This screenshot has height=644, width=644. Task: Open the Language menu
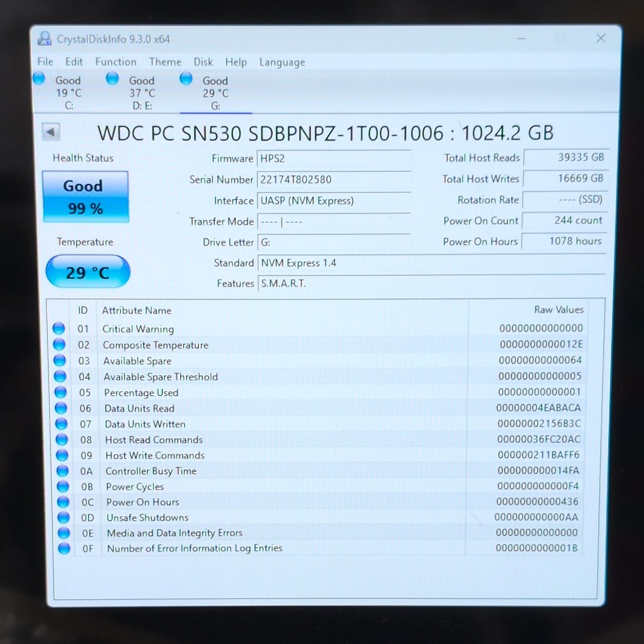coord(282,62)
